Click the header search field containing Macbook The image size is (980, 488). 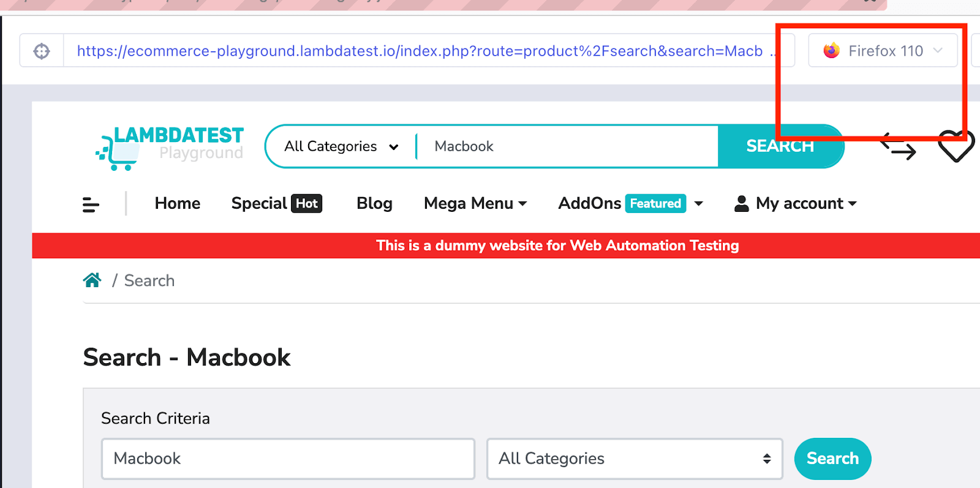tap(567, 146)
